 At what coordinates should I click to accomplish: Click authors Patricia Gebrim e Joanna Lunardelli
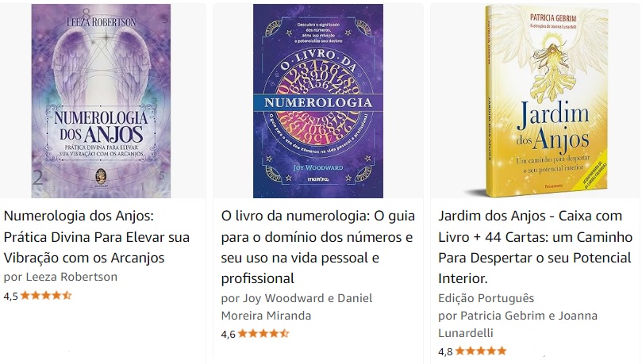coord(529,324)
